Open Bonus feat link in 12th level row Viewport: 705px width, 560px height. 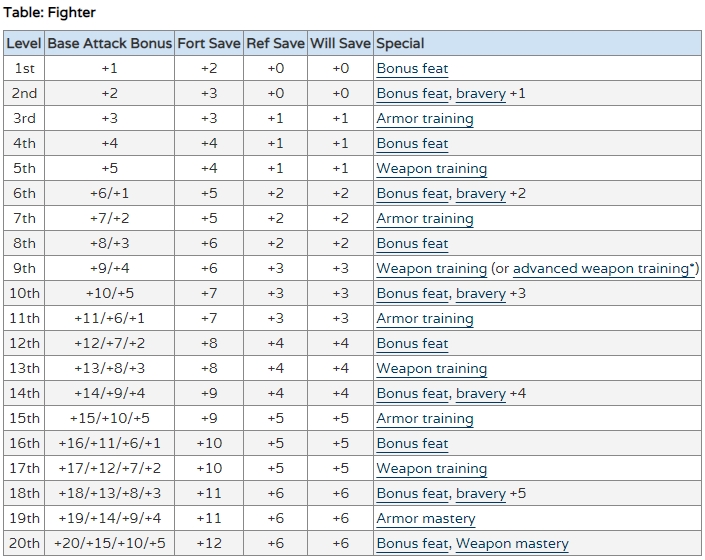[x=412, y=344]
